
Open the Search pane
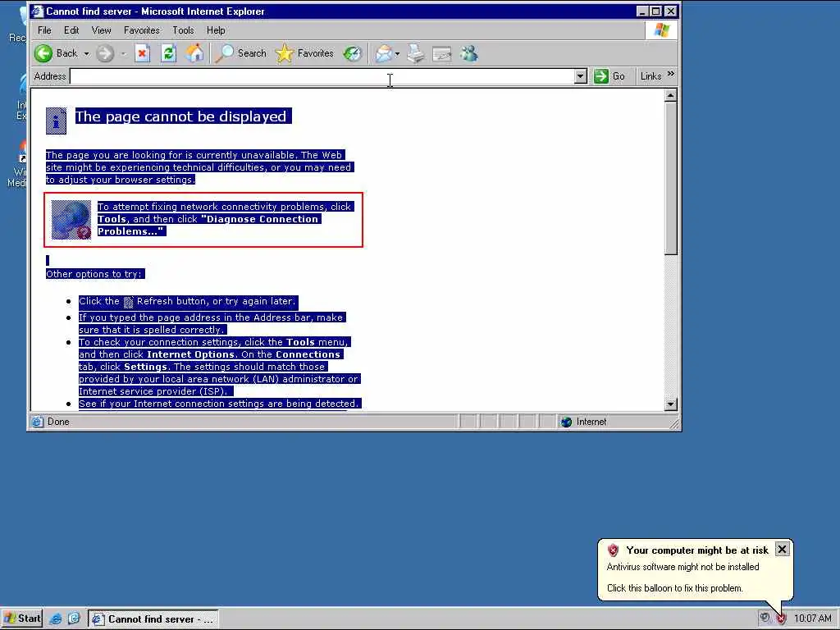[241, 53]
